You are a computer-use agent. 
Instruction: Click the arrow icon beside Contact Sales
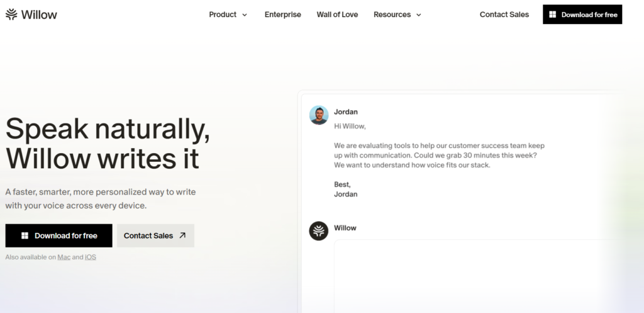[x=183, y=236]
